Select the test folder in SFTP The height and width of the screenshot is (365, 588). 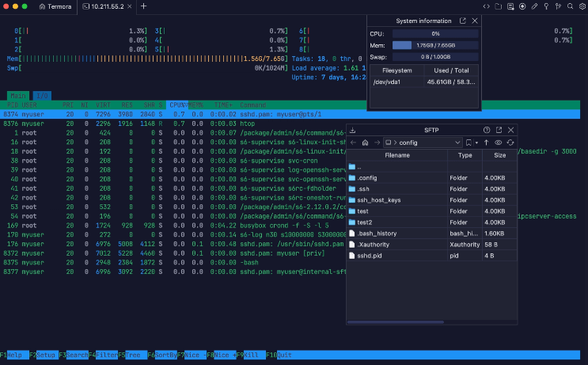tap(431, 211)
